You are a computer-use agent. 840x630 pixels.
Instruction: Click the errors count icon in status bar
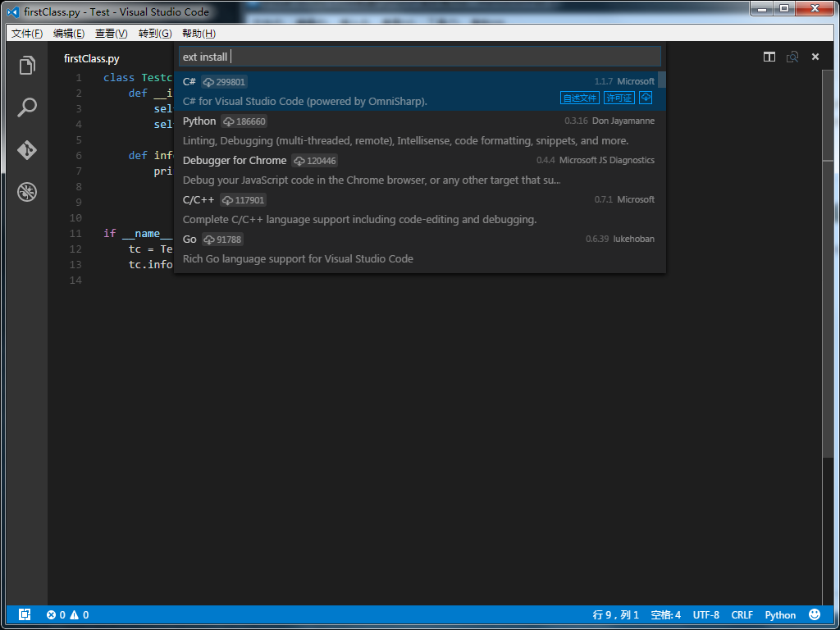click(51, 615)
